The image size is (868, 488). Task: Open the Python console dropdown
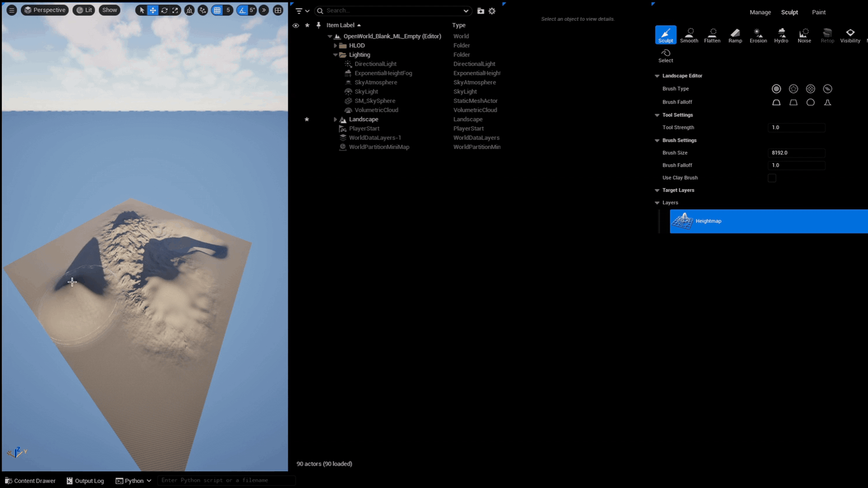point(148,480)
